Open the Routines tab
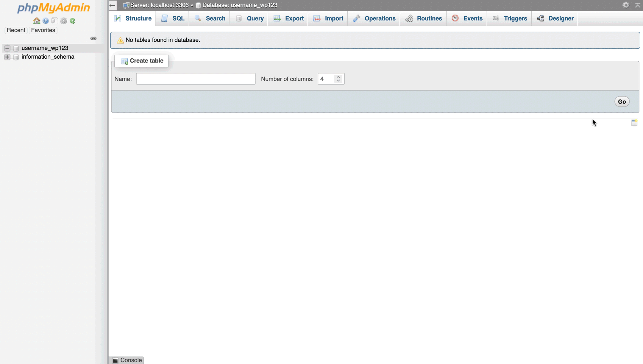Image resolution: width=643 pixels, height=364 pixels. (424, 18)
